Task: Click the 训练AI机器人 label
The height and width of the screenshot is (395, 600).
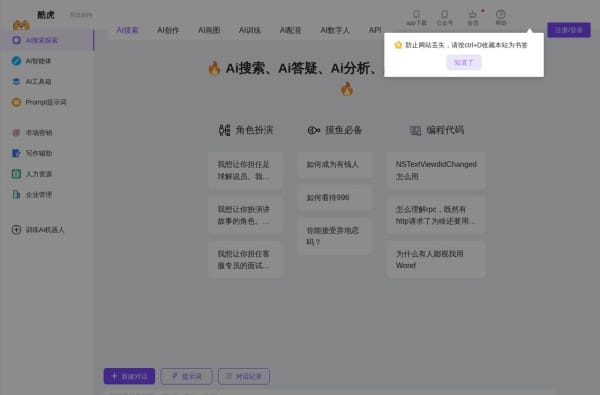Action: coord(45,230)
